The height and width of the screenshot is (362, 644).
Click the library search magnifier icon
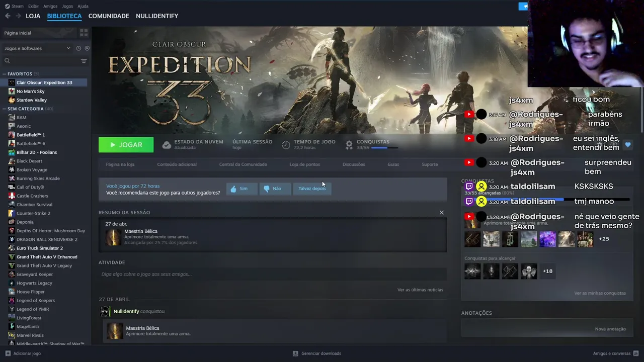click(7, 61)
